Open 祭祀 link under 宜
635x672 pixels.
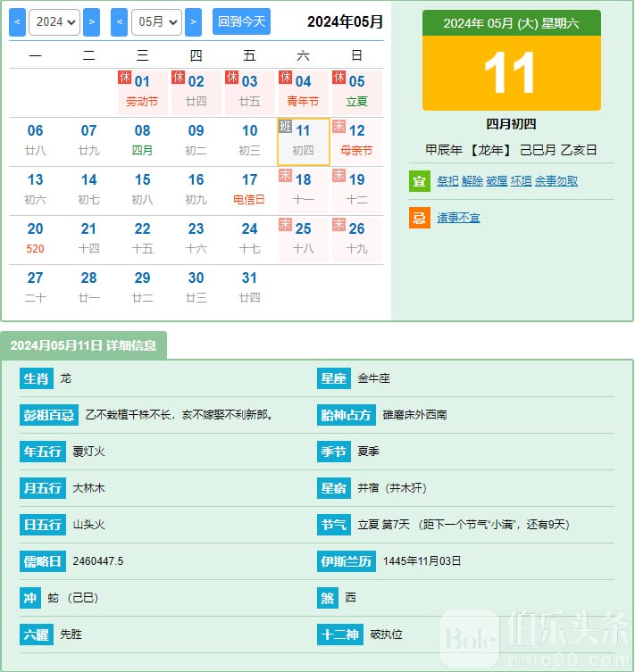(447, 181)
